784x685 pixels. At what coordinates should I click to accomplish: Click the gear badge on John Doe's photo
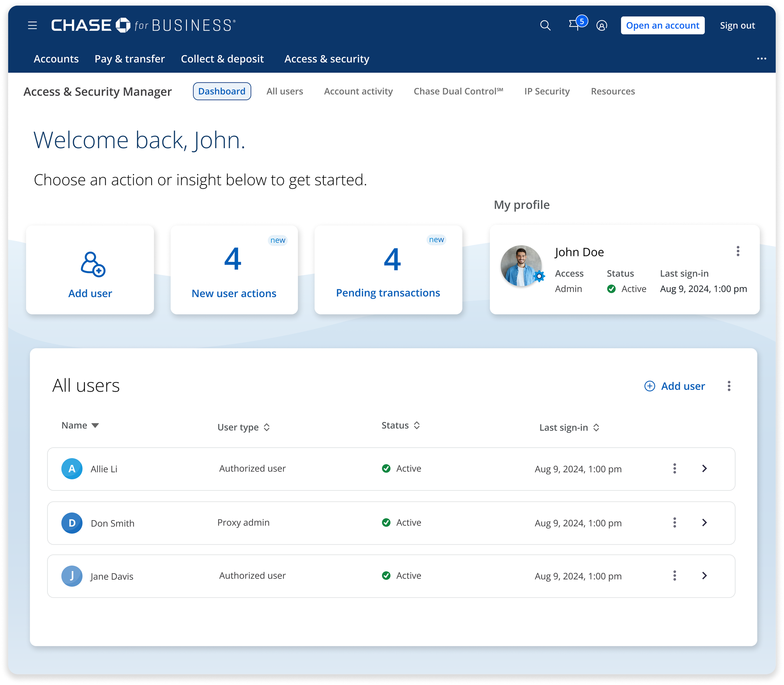(x=539, y=276)
